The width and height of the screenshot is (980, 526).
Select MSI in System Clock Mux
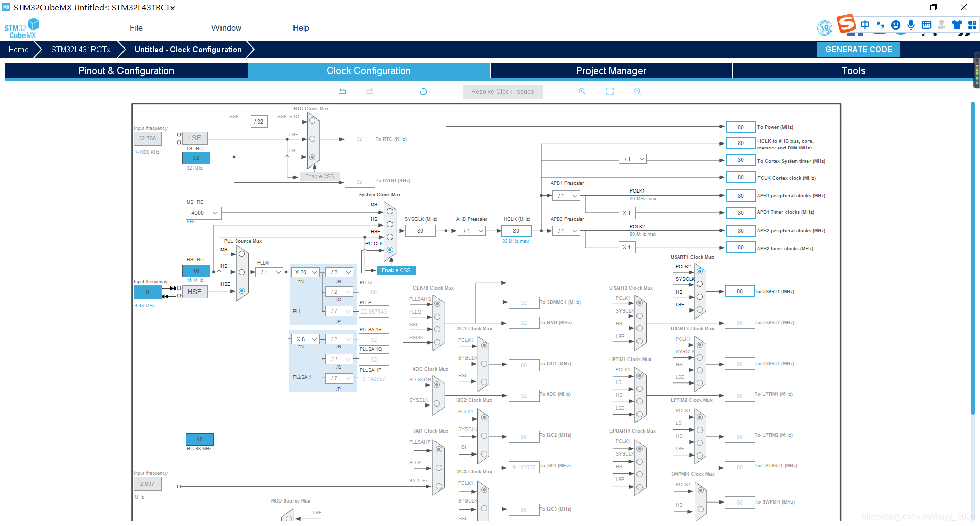pyautogui.click(x=390, y=211)
